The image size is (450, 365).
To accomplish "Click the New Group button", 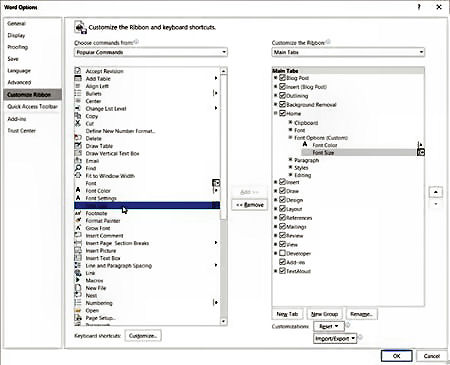I will 324,314.
